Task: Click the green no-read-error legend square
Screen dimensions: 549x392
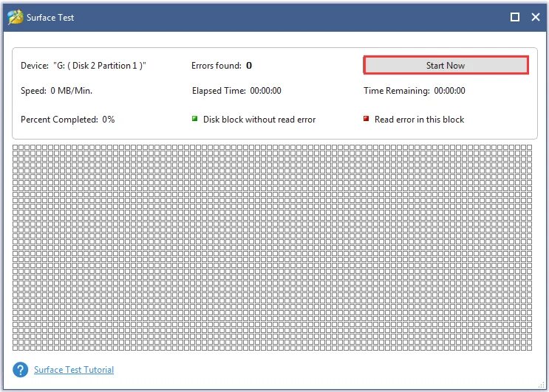Action: pos(194,119)
